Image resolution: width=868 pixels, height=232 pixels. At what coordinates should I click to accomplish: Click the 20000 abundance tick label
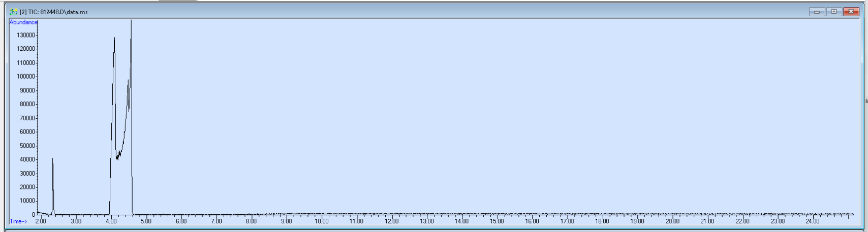point(27,187)
